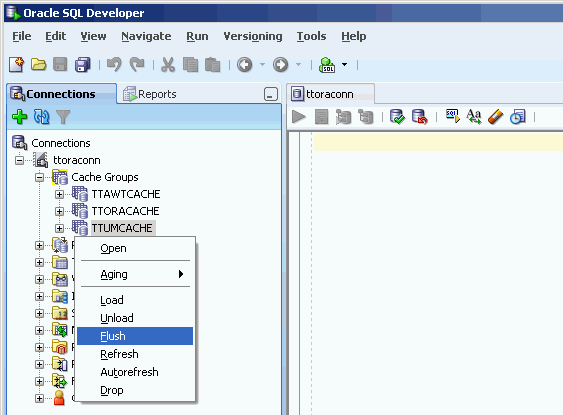The width and height of the screenshot is (563, 415).
Task: Select the TTORACACHE tree item
Action: [125, 211]
